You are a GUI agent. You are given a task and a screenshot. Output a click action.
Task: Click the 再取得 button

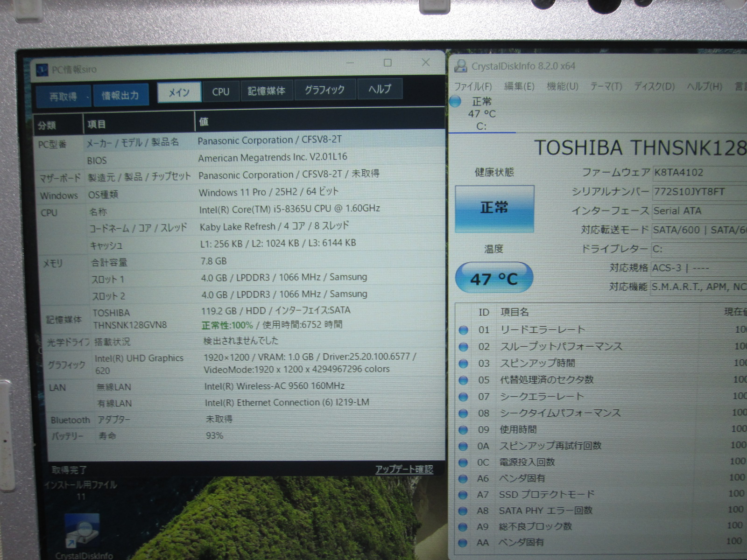click(x=63, y=97)
